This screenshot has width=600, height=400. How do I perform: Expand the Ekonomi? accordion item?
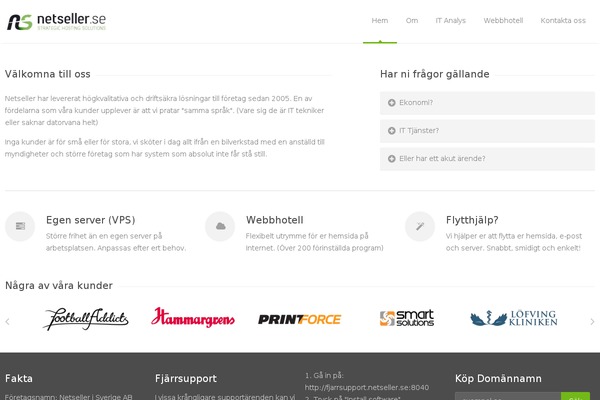click(x=487, y=103)
